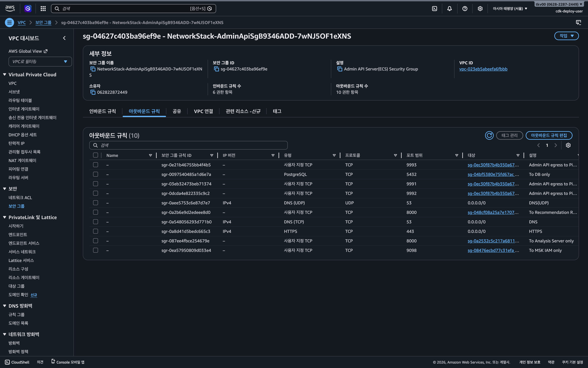Open the notifications bell
588x368 pixels.
coord(449,9)
